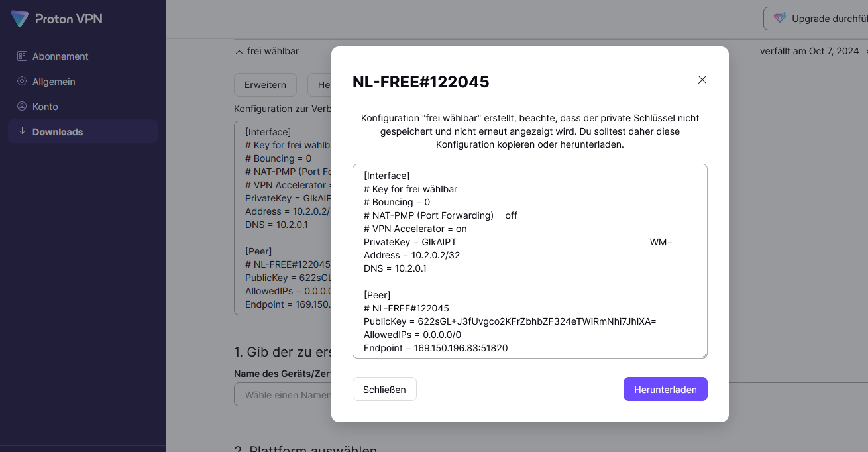868x452 pixels.
Task: Click the configuration textarea resize grip
Action: [x=703, y=354]
